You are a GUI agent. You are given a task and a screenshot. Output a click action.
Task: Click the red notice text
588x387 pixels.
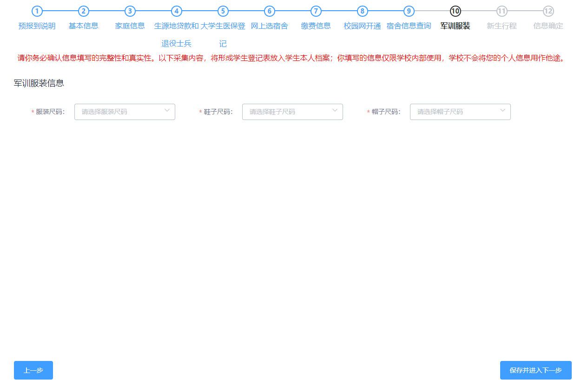291,59
